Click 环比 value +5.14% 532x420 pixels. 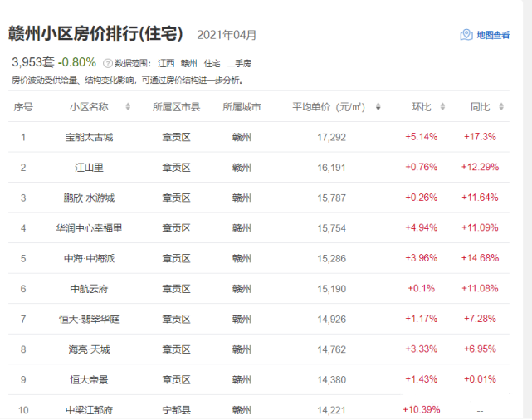point(422,137)
